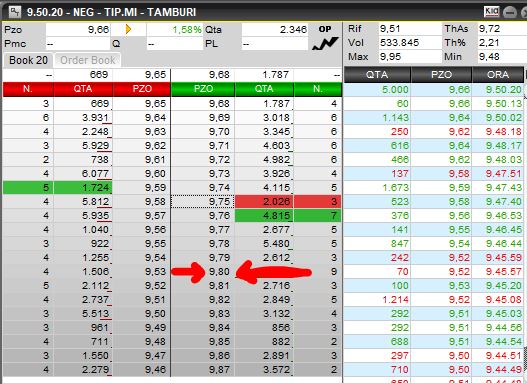Click the red QTA column header
527x384 pixels.
[83, 89]
